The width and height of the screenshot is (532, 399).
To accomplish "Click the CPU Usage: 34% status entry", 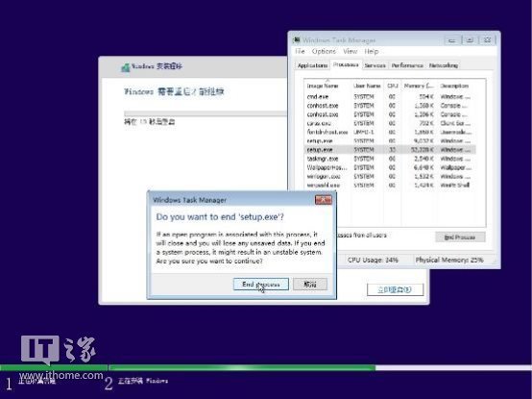I will [x=373, y=261].
